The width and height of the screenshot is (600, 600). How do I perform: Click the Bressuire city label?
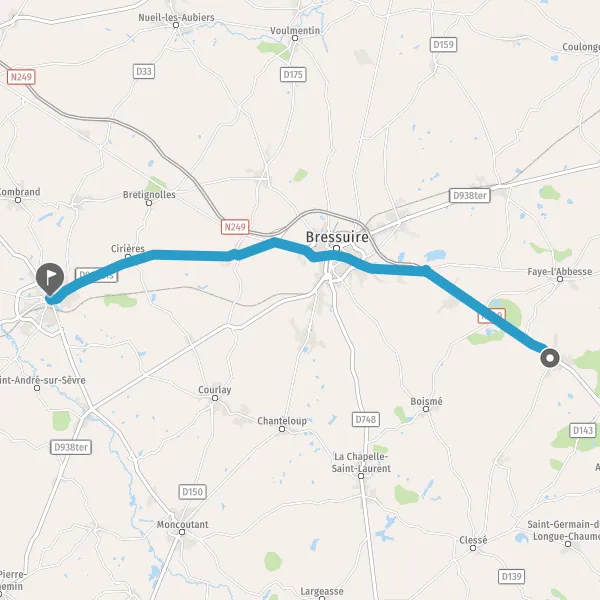pos(337,237)
